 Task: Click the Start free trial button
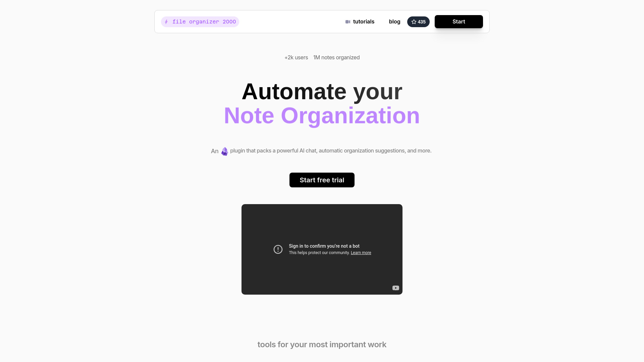pyautogui.click(x=322, y=179)
